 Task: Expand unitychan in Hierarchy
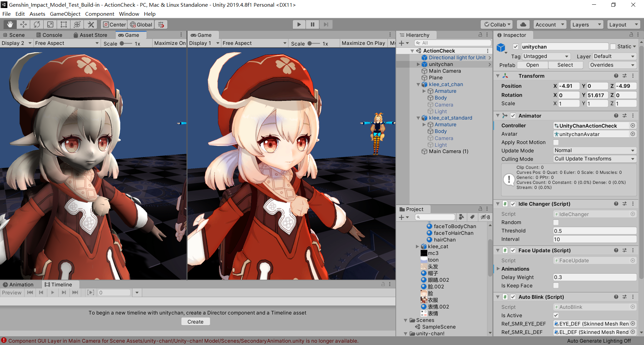point(418,64)
